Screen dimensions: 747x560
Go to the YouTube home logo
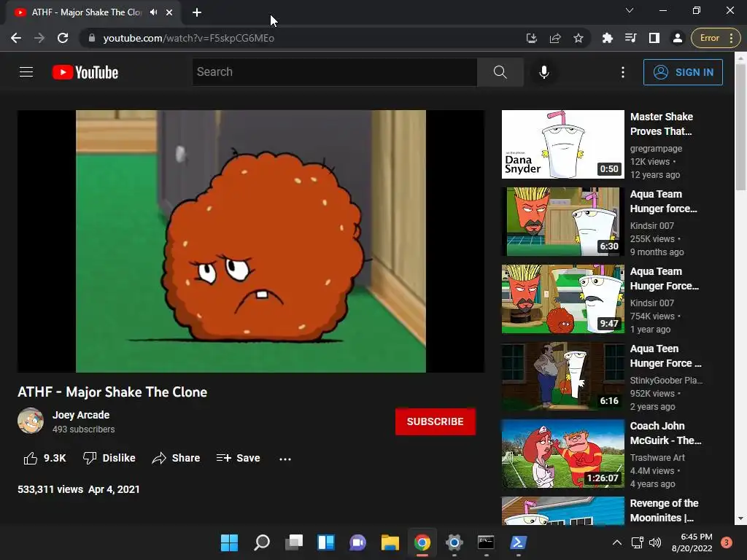(85, 72)
